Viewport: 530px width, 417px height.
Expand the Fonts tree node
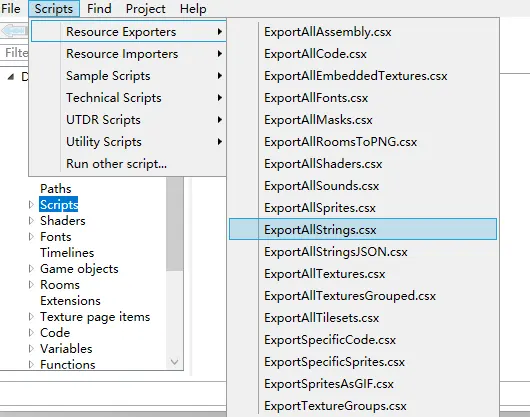(x=31, y=237)
